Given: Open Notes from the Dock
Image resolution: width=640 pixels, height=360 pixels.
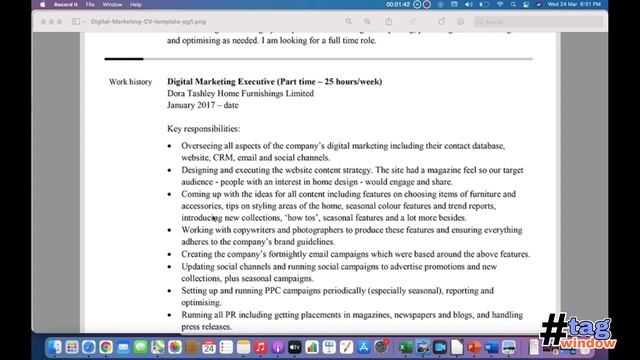Looking at the screenshot, I should (x=243, y=347).
